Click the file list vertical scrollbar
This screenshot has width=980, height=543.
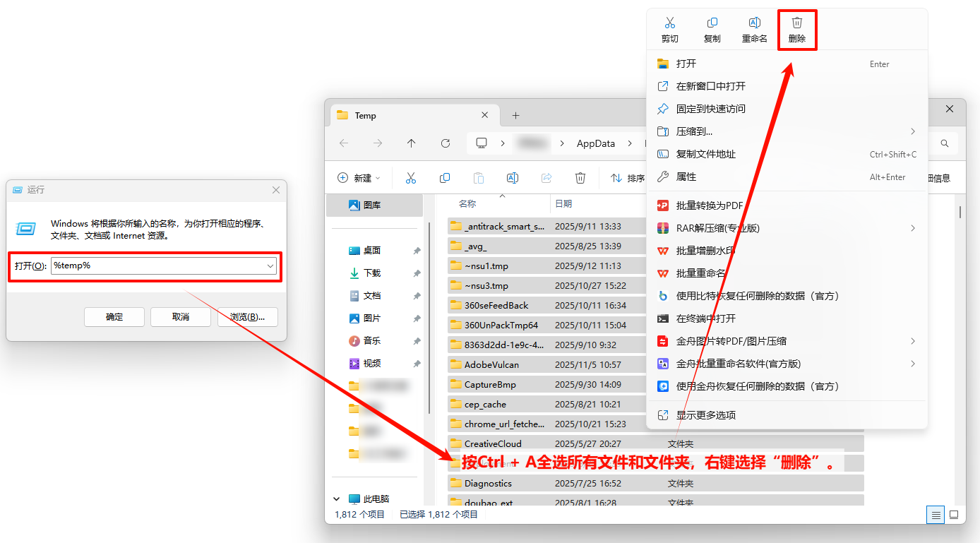[960, 212]
